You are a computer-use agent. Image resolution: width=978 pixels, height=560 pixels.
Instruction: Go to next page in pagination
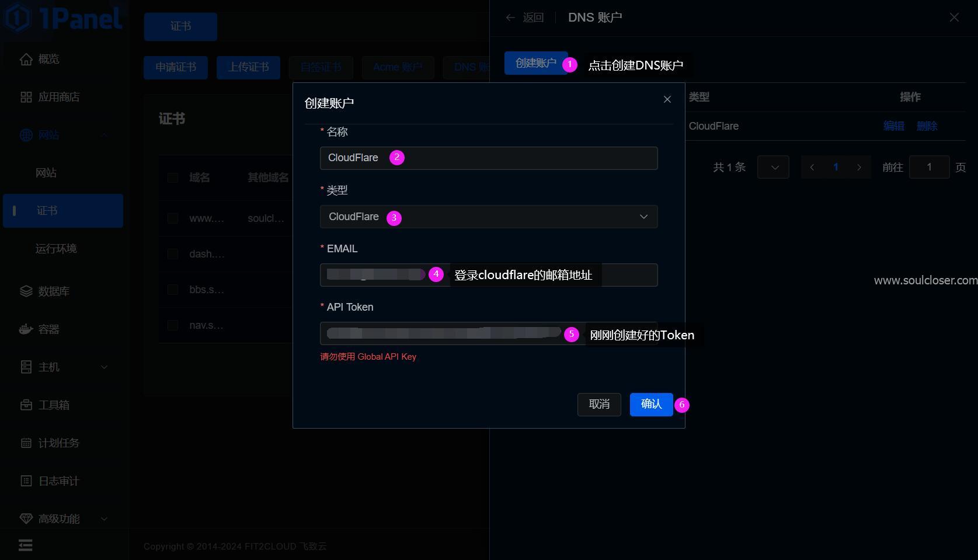(x=859, y=167)
